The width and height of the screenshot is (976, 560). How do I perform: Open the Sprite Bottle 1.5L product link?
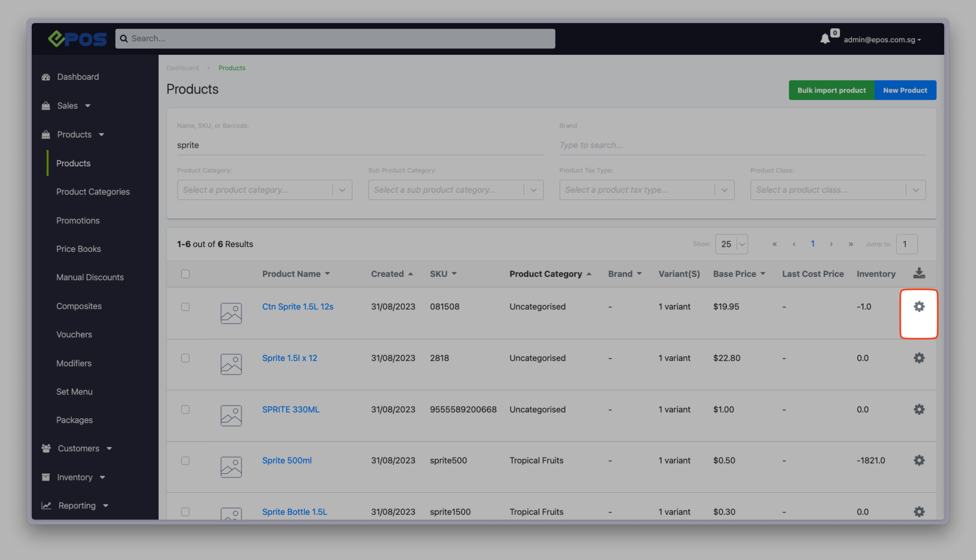click(295, 511)
